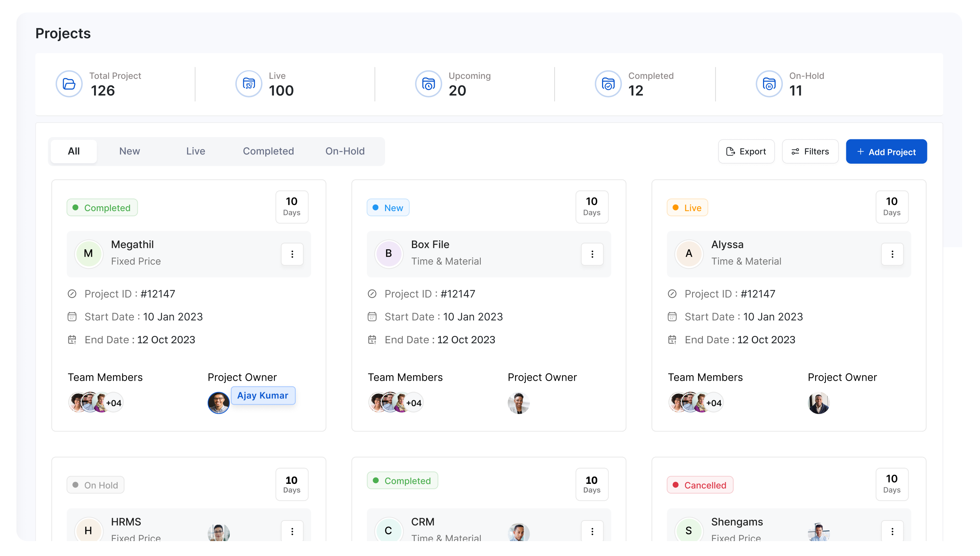Click the Alyssa project name
The width and height of the screenshot is (980, 556).
(728, 244)
